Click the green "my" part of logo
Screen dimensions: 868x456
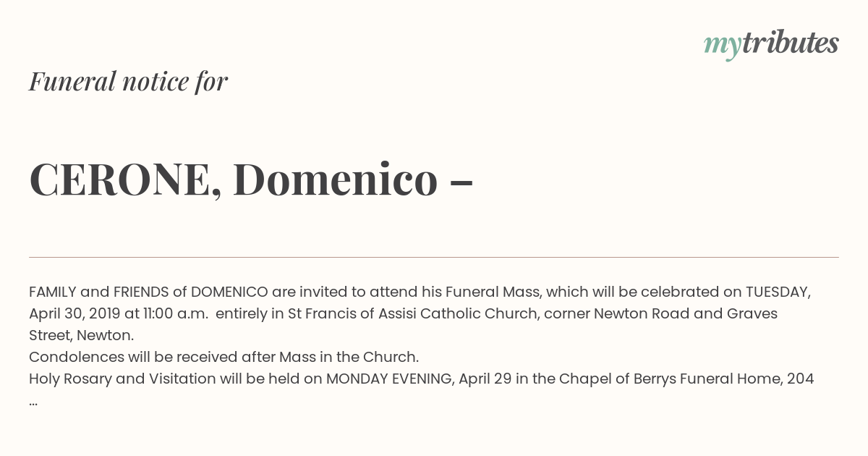coord(722,47)
